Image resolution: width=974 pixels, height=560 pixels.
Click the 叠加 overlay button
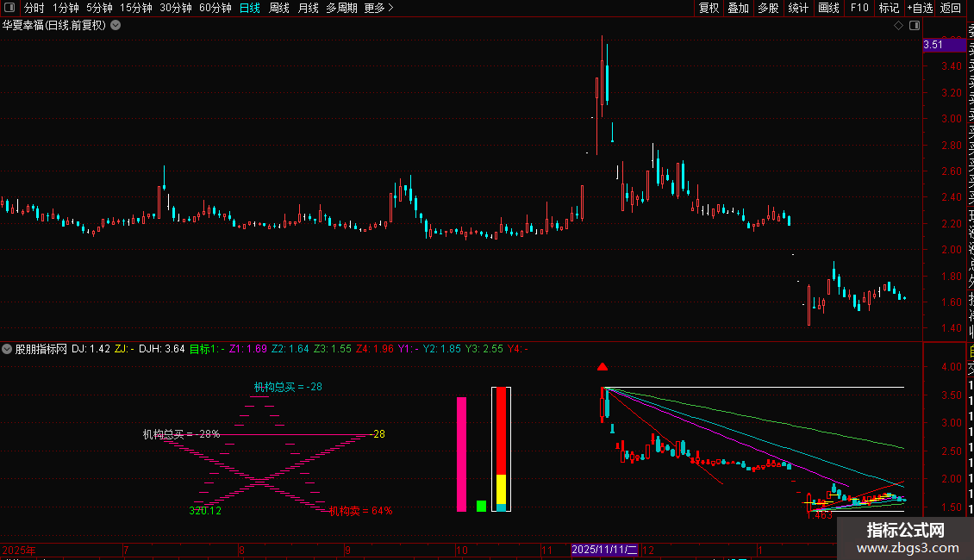[x=738, y=8]
